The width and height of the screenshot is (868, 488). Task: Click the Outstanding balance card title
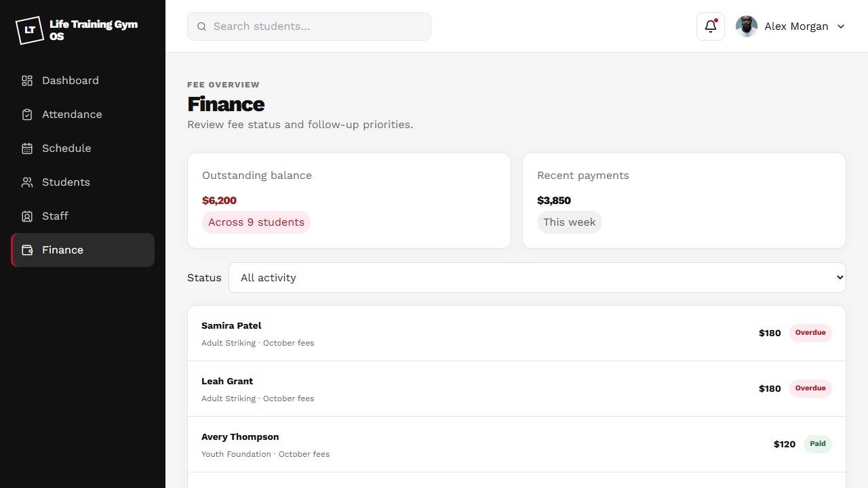[x=257, y=176]
